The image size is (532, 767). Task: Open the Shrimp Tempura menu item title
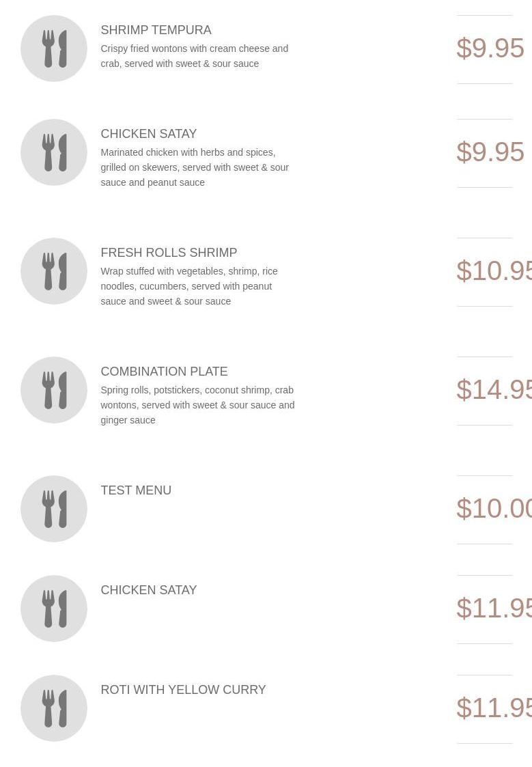point(156,30)
